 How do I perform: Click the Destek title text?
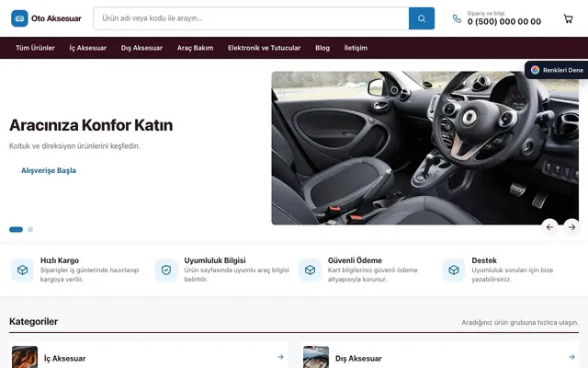484,260
